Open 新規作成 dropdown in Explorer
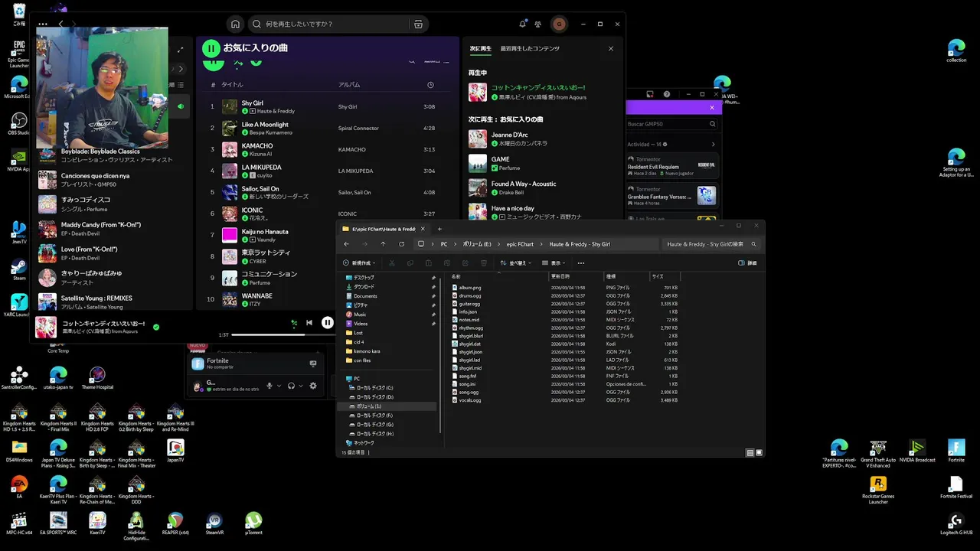 pyautogui.click(x=358, y=263)
